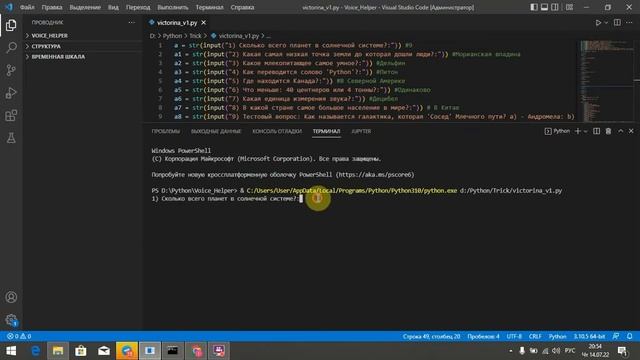Open File Explorer from taskbar
This screenshot has width=640, height=360.
pos(58,351)
